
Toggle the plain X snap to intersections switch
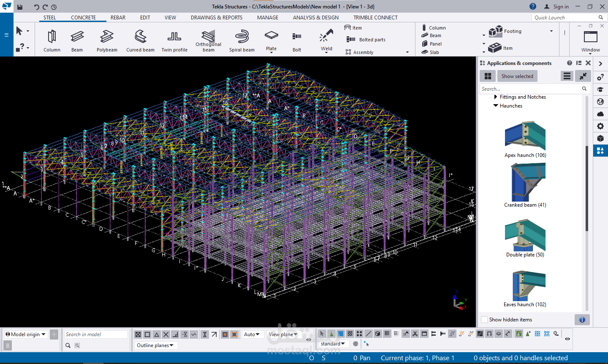pyautogui.click(x=166, y=334)
